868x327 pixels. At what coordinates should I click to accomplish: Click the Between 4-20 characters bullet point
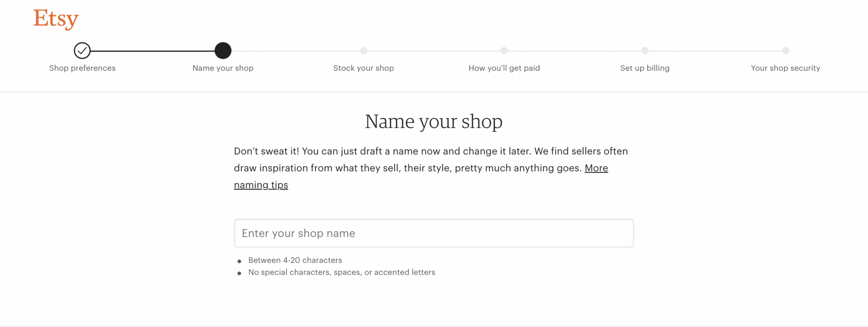tap(295, 260)
